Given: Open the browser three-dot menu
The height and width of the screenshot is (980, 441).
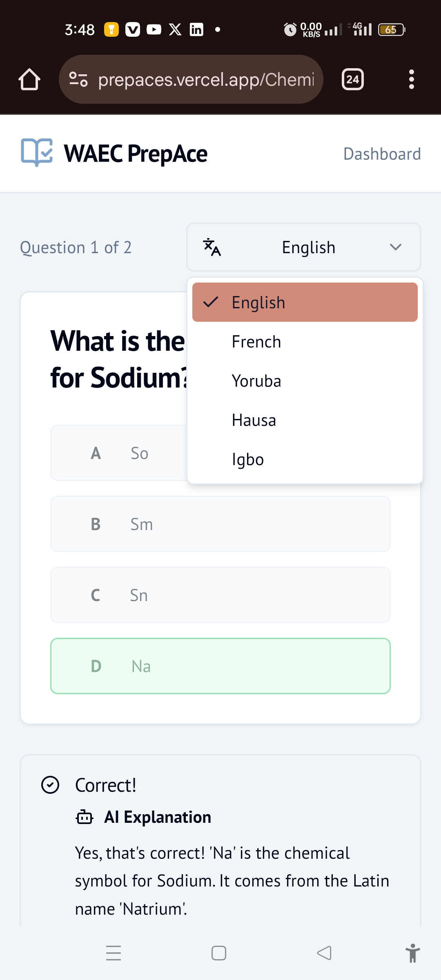Looking at the screenshot, I should point(411,79).
